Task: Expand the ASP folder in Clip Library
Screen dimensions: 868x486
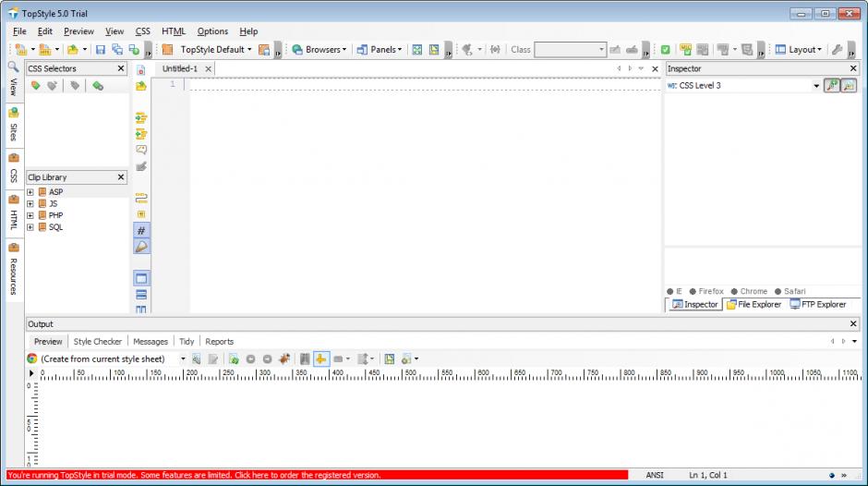Action: (x=30, y=192)
